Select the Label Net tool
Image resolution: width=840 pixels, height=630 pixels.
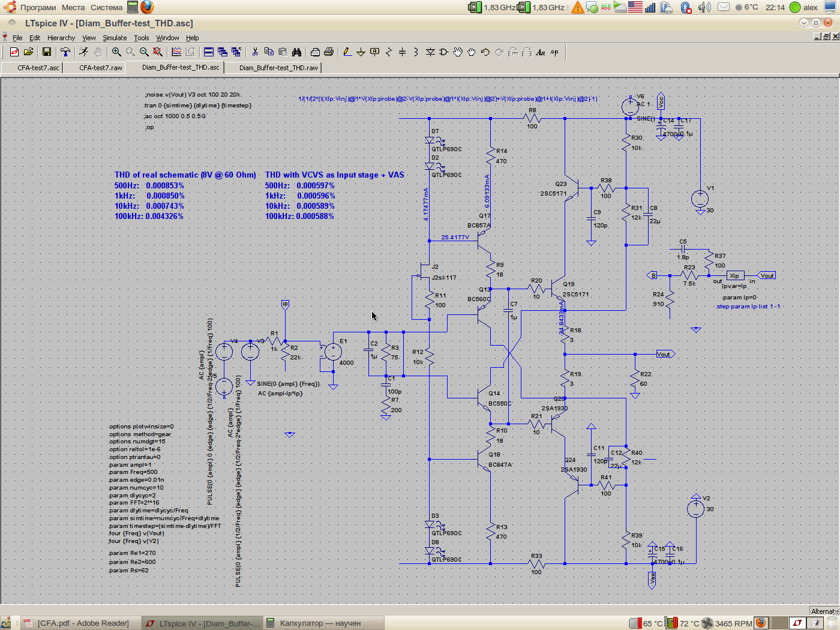pos(374,52)
